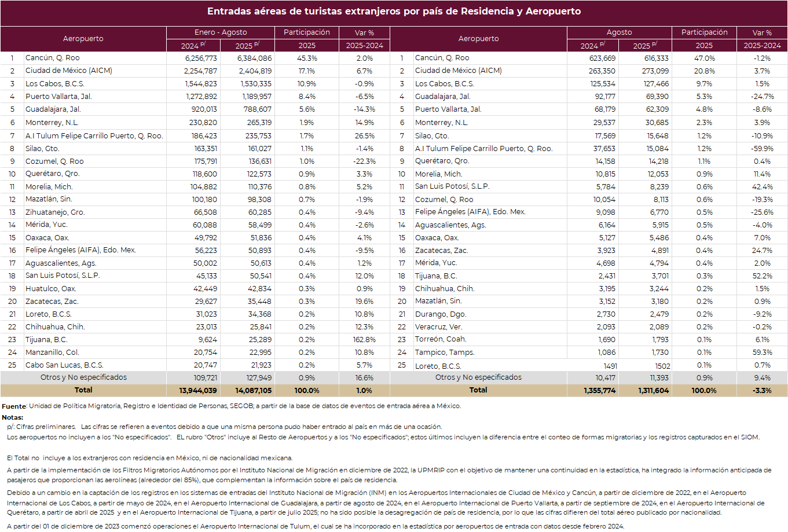The height and width of the screenshot is (532, 788).
Task: Click the table title about Entradas aéreas
Action: click(394, 12)
